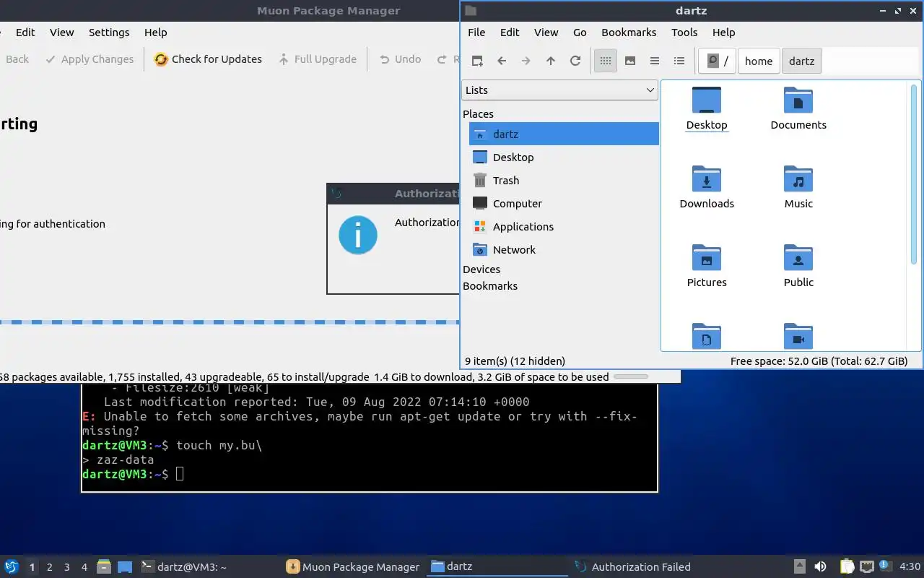Image resolution: width=924 pixels, height=578 pixels.
Task: Click the clipboard icon in system tray
Action: pos(847,566)
